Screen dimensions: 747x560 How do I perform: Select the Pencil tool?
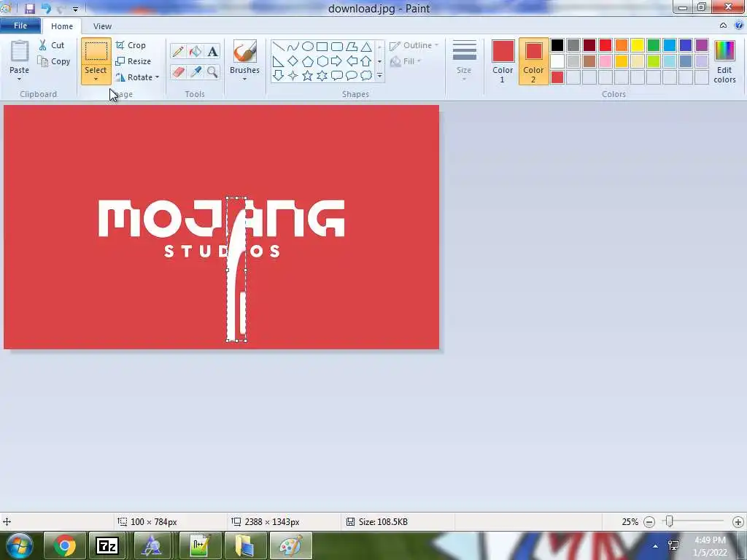pos(178,52)
